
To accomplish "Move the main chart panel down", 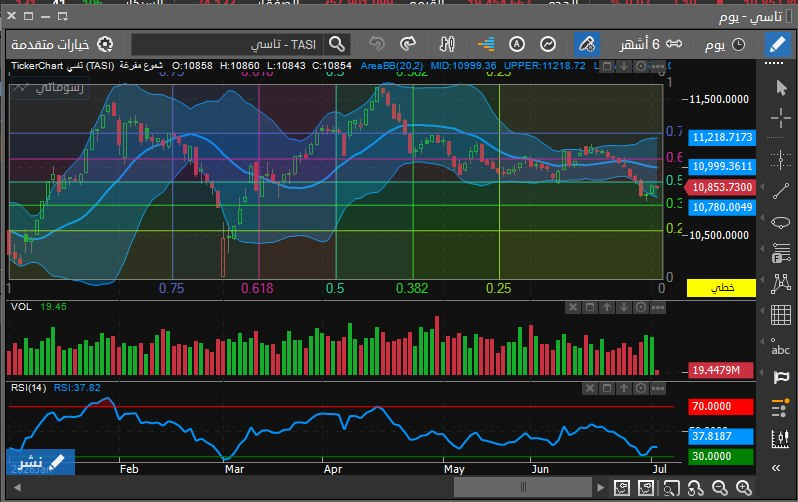I will pos(624,66).
